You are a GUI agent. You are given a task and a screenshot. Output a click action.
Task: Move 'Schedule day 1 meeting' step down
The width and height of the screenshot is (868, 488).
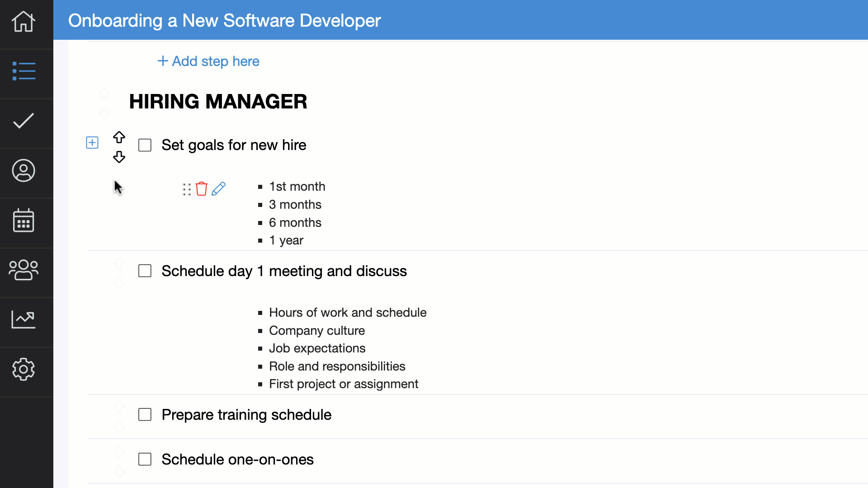119,283
